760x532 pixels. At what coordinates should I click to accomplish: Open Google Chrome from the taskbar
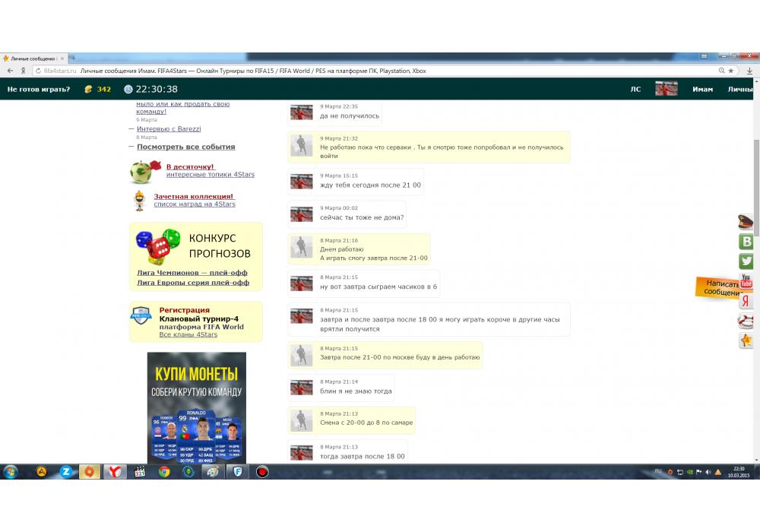[x=163, y=472]
